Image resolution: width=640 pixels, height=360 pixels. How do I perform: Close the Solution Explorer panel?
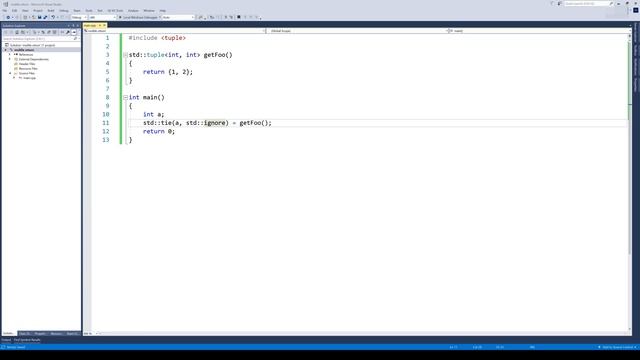point(78,26)
